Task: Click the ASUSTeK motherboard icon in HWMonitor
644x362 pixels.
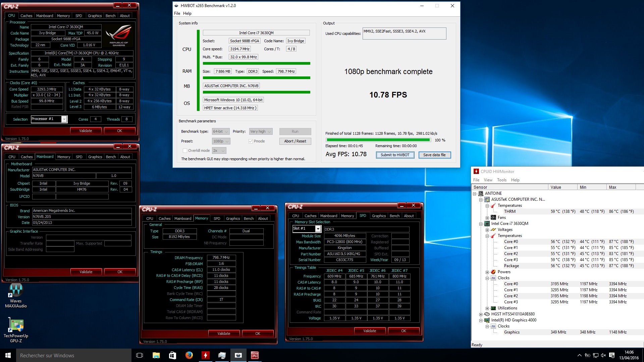Action: point(487,199)
